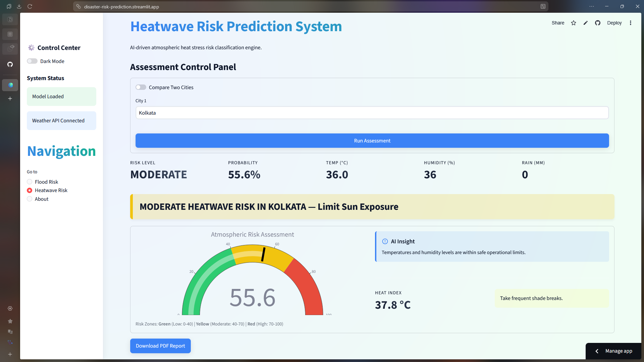Click the Control Center gear icon
The width and height of the screenshot is (644, 362).
pos(31,48)
